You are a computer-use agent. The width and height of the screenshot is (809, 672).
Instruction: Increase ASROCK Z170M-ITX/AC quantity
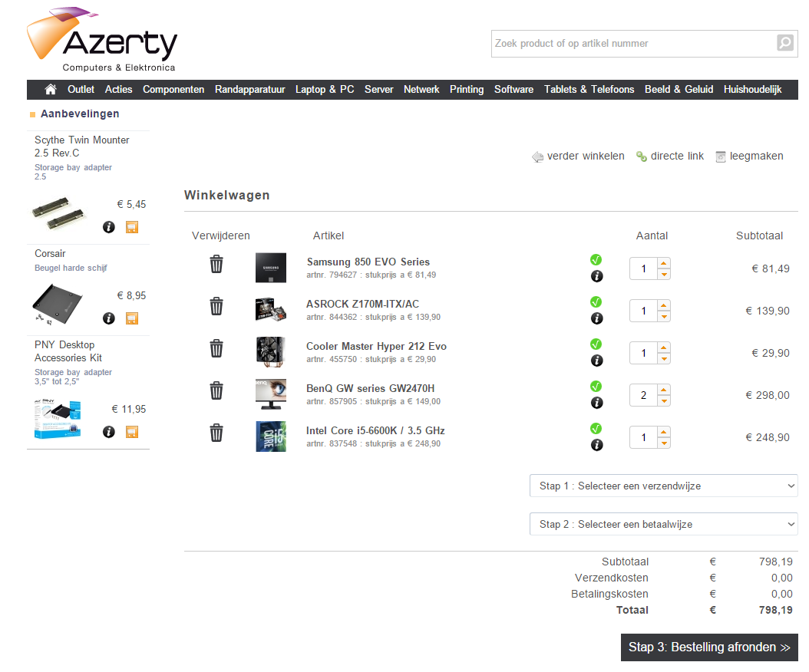(664, 305)
